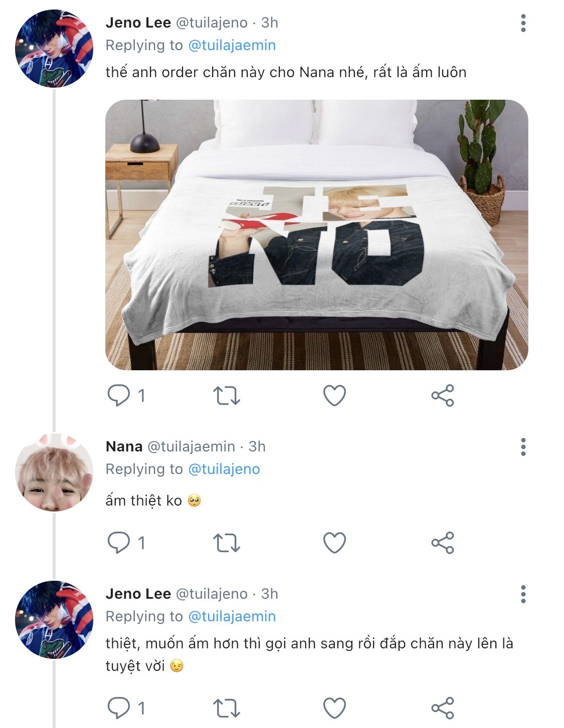Image resolution: width=564 pixels, height=728 pixels.
Task: Share Jeno's last "tuyệt vời" tweet
Action: pyautogui.click(x=442, y=708)
